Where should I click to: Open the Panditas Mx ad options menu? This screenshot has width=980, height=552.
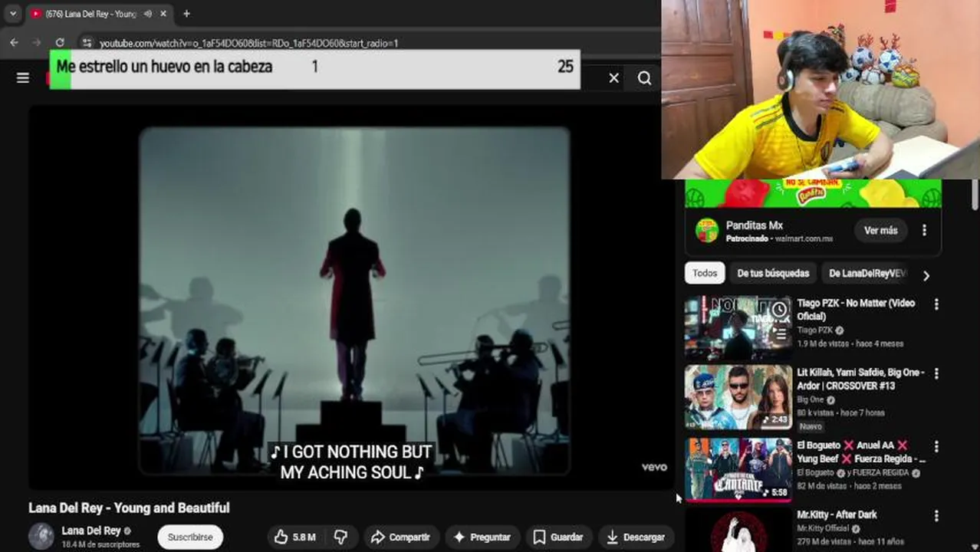pyautogui.click(x=924, y=230)
